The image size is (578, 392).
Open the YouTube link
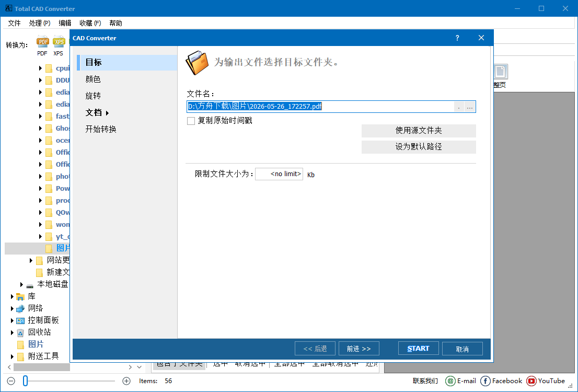tap(546, 381)
